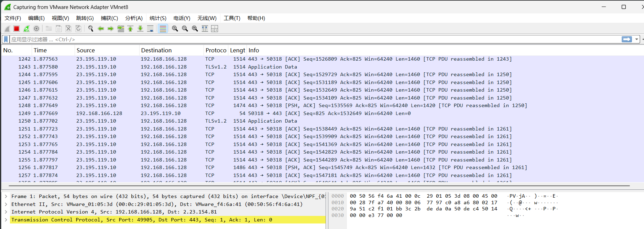Expand Transmission Control Protocol details
The width and height of the screenshot is (644, 229).
(x=6, y=220)
